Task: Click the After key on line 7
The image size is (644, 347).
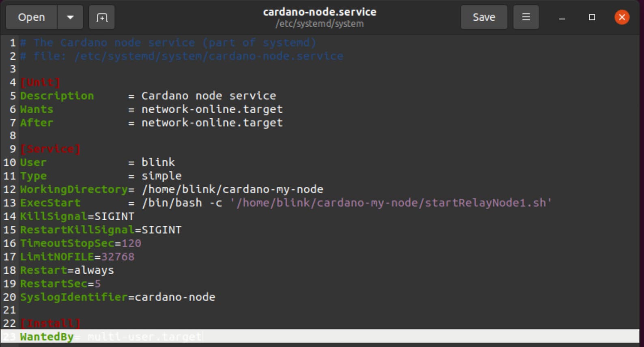Action: [37, 123]
